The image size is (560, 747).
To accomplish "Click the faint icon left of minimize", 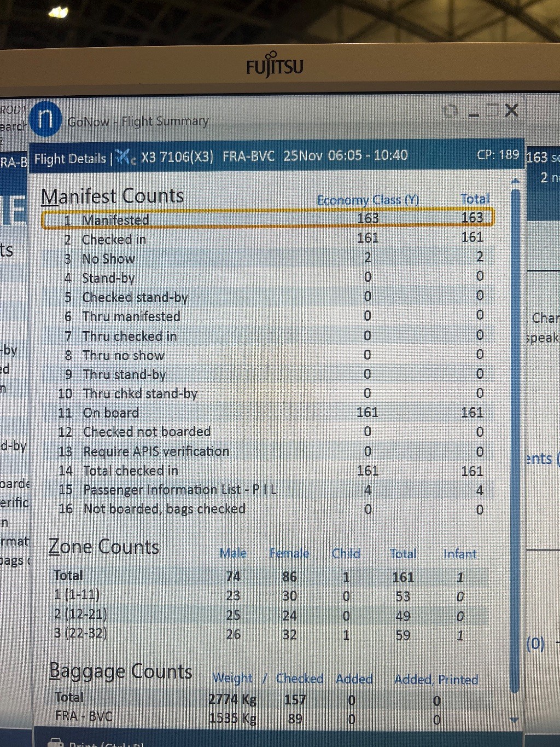I will [x=450, y=112].
